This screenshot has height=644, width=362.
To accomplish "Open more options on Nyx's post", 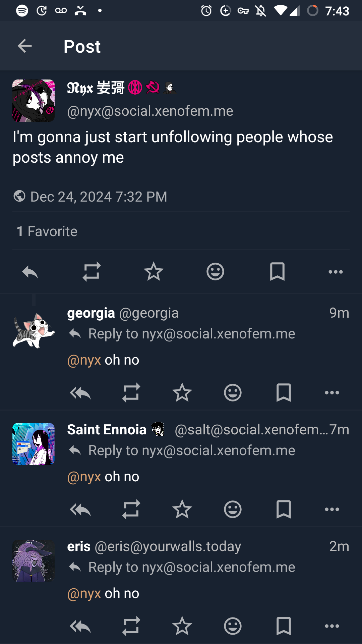I will click(x=336, y=272).
